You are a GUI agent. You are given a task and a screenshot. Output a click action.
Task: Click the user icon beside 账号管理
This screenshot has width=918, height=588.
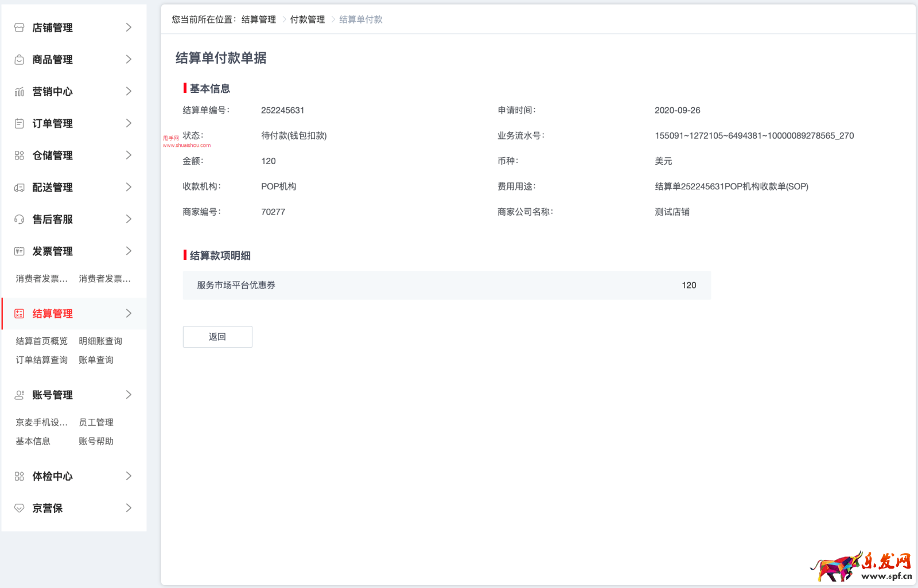pyautogui.click(x=19, y=395)
